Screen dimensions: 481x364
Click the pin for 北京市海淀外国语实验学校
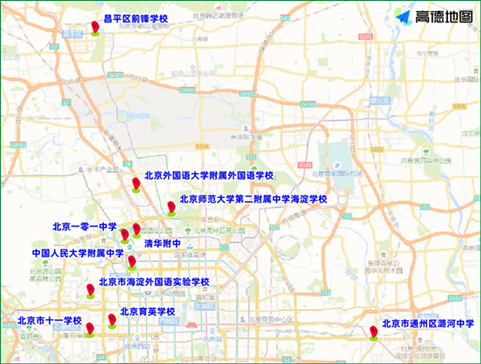[90, 291]
